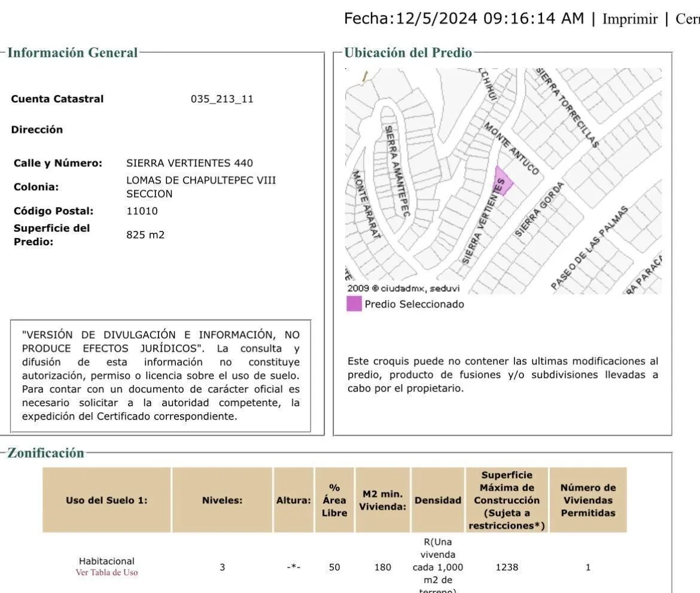Click the partially visible Cerrar link
700x593 pixels.
pyautogui.click(x=687, y=19)
